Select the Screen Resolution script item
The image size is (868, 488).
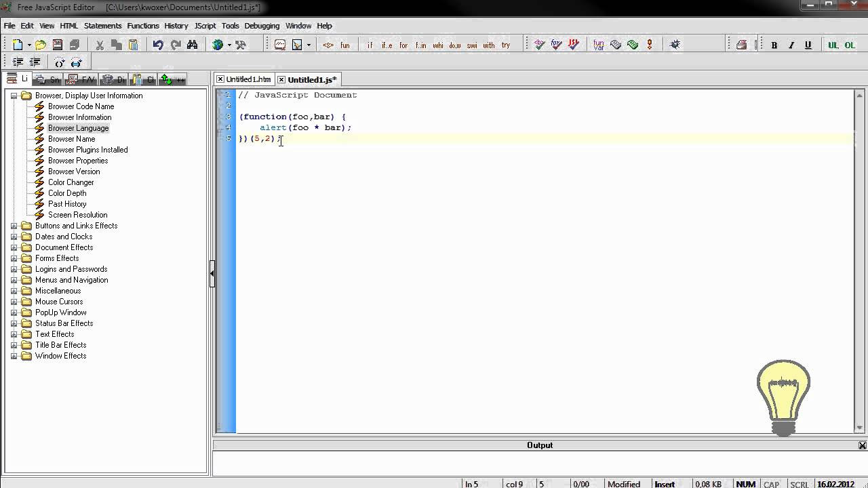click(x=77, y=215)
